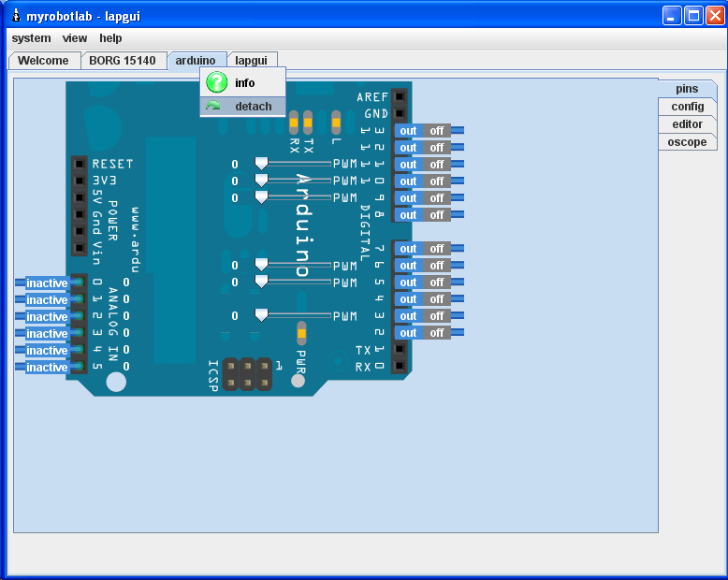This screenshot has width=728, height=580.
Task: Toggle pin 11 off state button
Action: pos(437,165)
